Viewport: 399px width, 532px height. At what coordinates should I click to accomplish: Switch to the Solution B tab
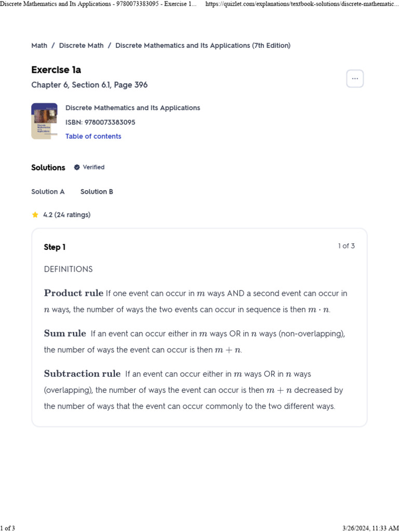point(97,192)
